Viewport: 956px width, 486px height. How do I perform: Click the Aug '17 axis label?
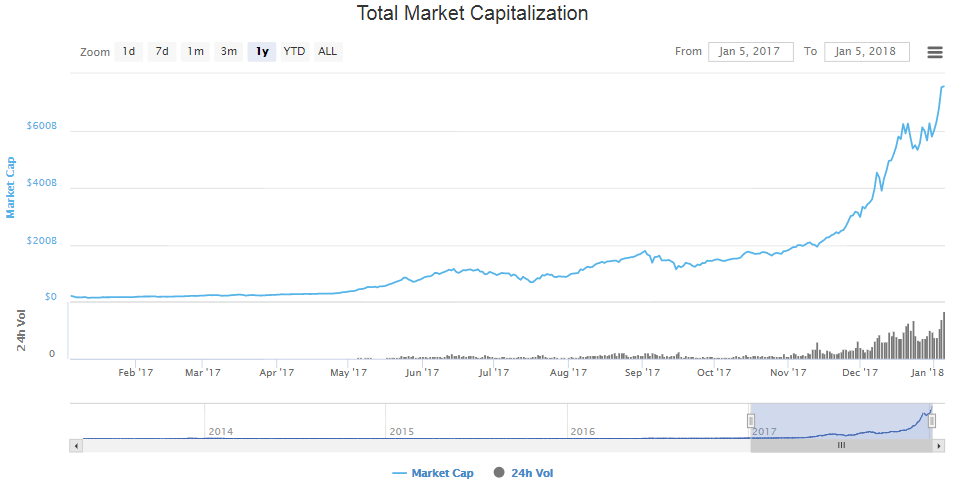point(568,373)
